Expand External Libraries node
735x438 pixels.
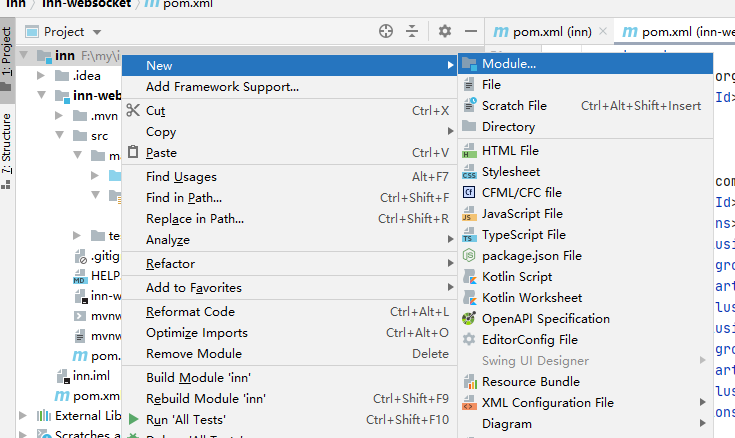[x=22, y=415]
